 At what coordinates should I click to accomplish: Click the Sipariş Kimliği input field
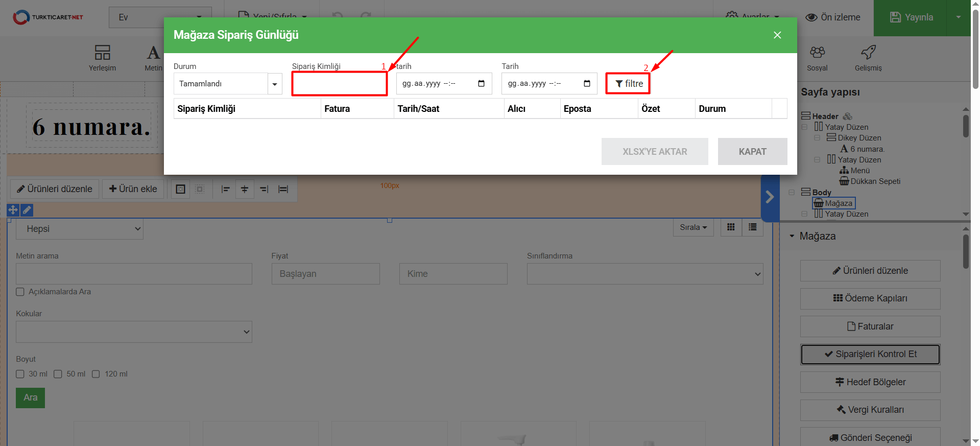click(339, 84)
